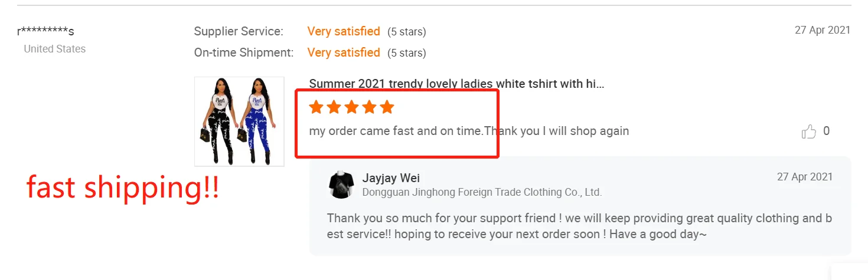Click the Jayjay Wei supplier name
The image size is (868, 280).
[x=391, y=178]
